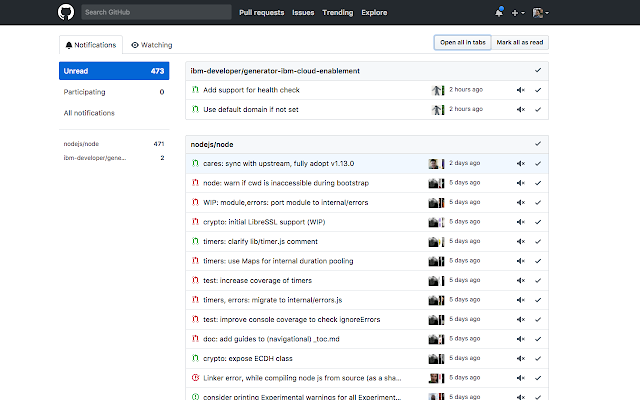640x400 pixels.
Task: Open Trending in header
Action: pyautogui.click(x=338, y=13)
